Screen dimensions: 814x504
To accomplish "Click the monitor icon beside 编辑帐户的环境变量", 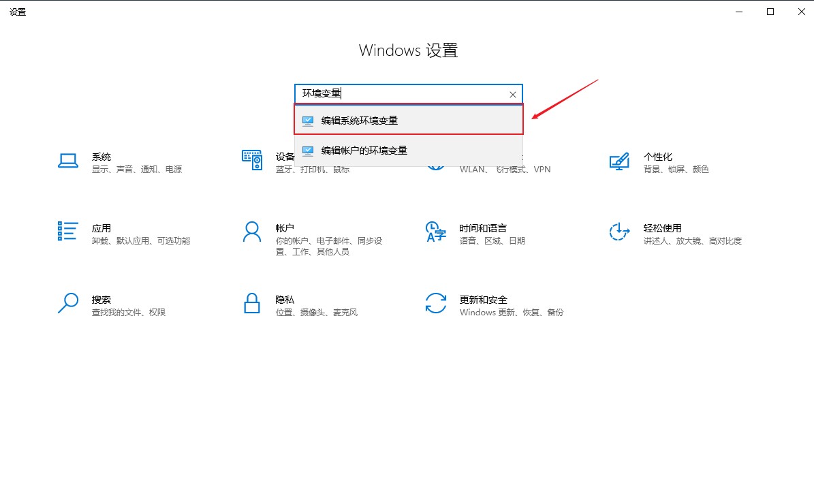I will click(x=308, y=151).
